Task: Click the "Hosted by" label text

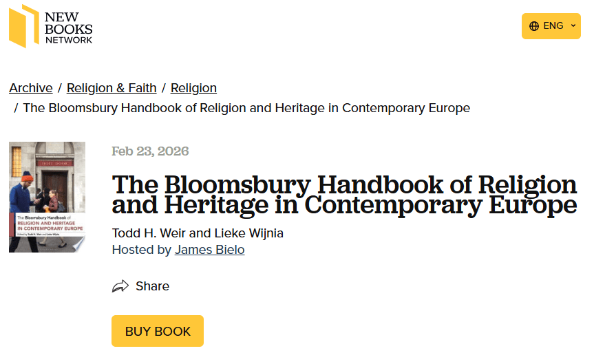Action: pyautogui.click(x=141, y=250)
